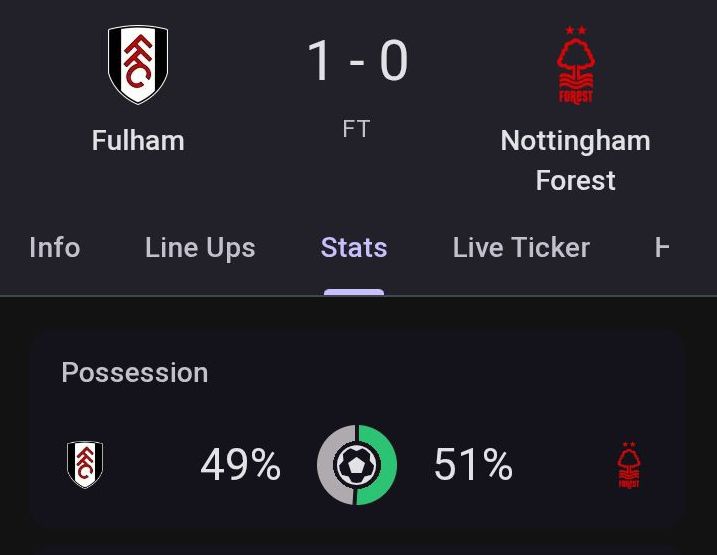This screenshot has width=717, height=555.
Task: Click the FT match status label
Action: click(356, 129)
